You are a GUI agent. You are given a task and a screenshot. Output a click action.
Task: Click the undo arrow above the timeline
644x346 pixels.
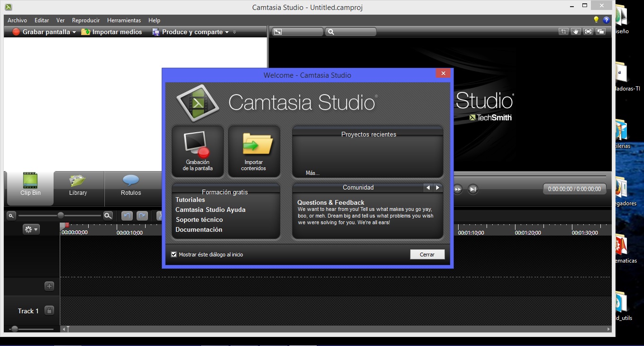[x=127, y=216]
